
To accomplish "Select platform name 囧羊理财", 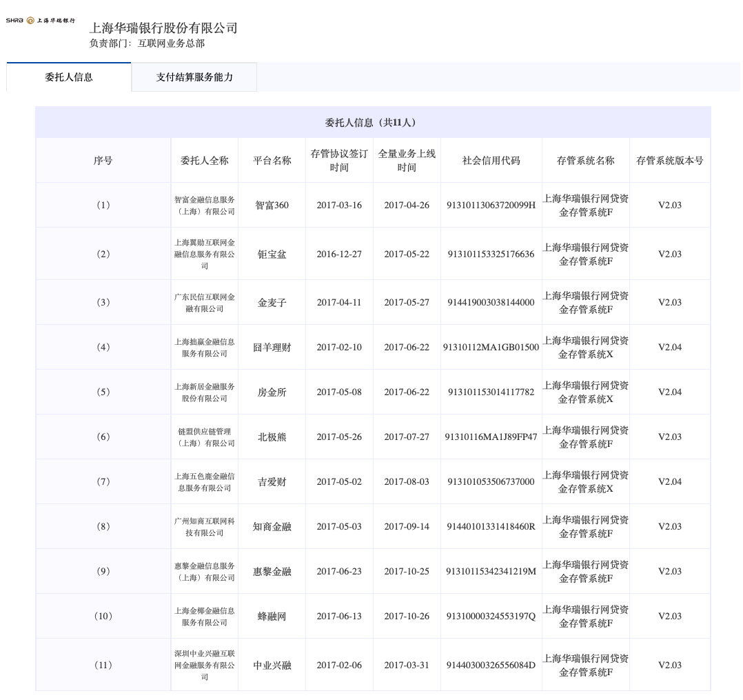I will 272,347.
